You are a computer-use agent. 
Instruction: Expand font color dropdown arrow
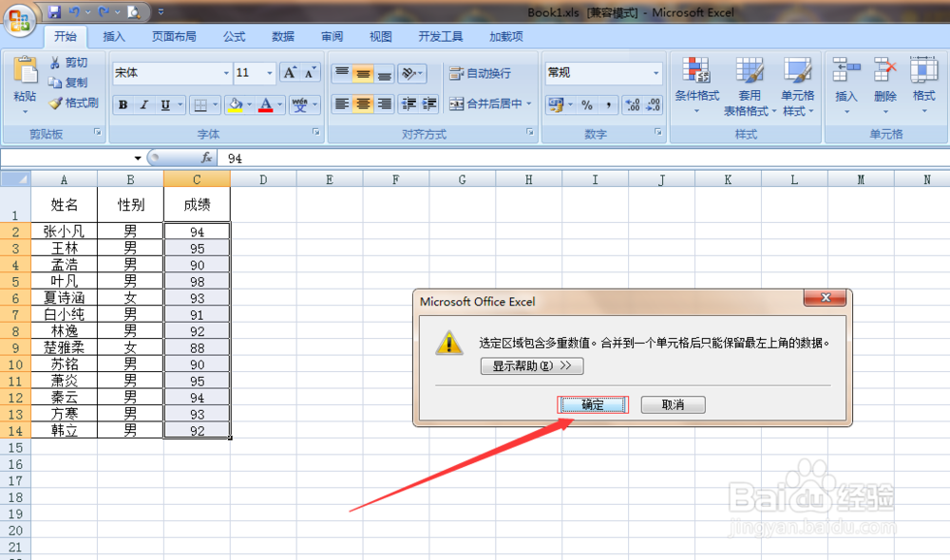pos(280,104)
